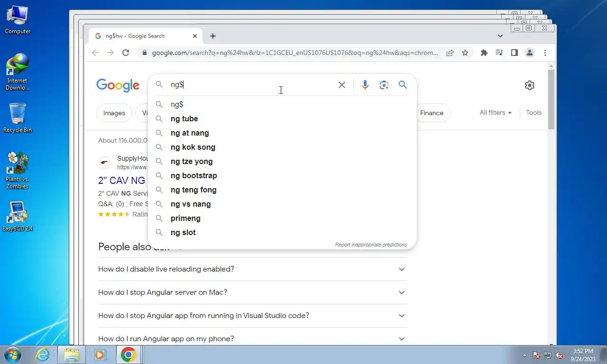Filter results by Finance
The width and height of the screenshot is (607, 364).
[x=432, y=113]
